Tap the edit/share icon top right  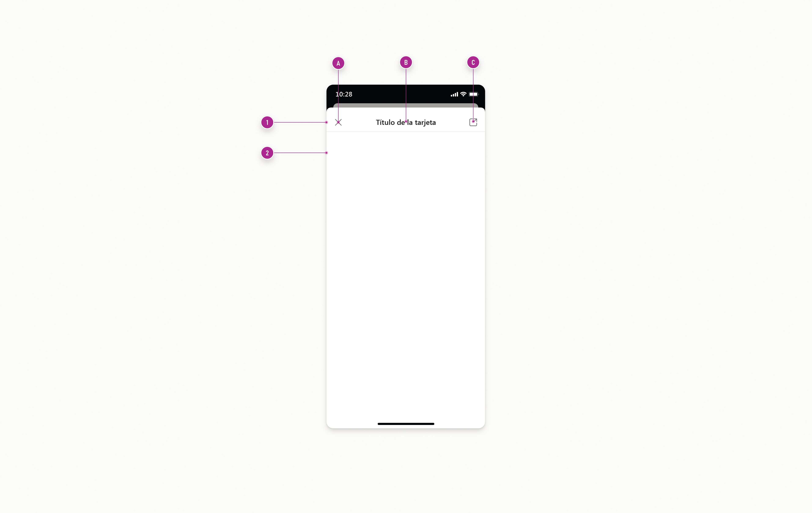472,122
